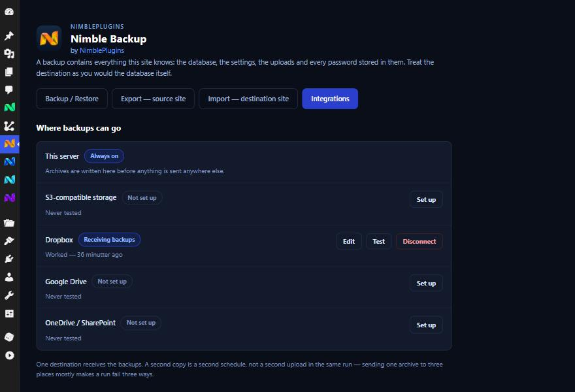Open the Comments speech bubble icon
This screenshot has width=575, height=392.
(9, 90)
